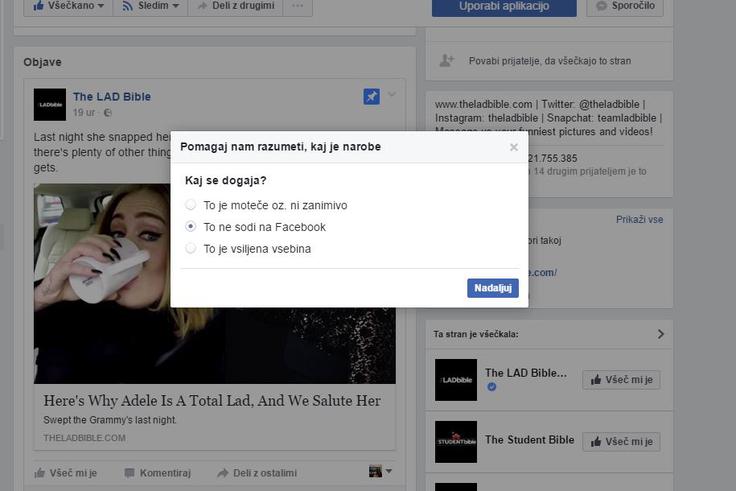Click the public audience globe icon

pos(107,113)
